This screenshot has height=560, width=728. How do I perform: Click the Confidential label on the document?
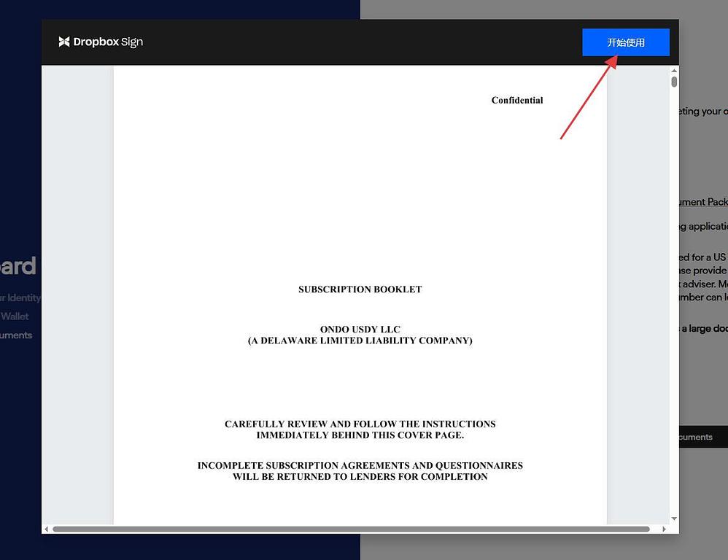(516, 101)
